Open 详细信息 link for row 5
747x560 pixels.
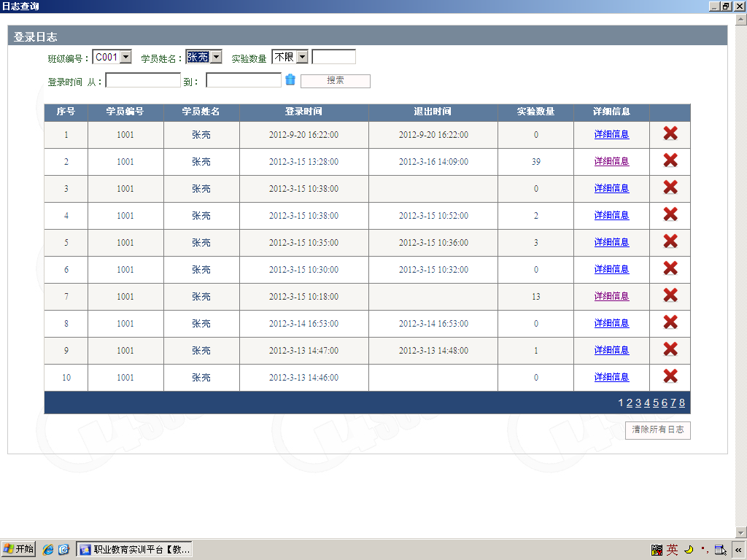pos(612,242)
